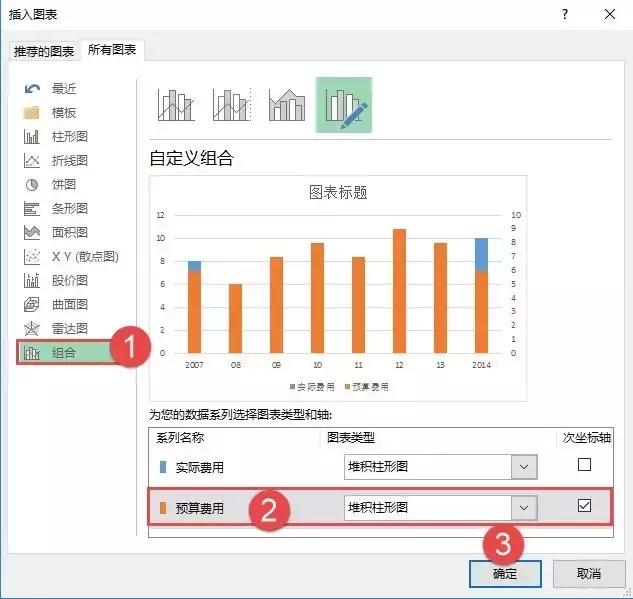Select clustered column-line on secondary axis icon
The image size is (633, 599).
tap(232, 105)
